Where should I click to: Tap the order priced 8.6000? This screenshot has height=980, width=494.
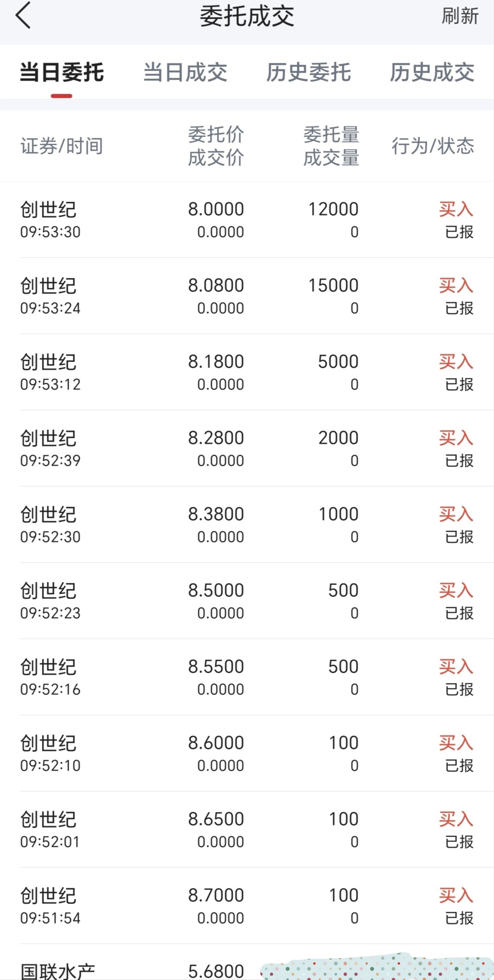point(247,753)
